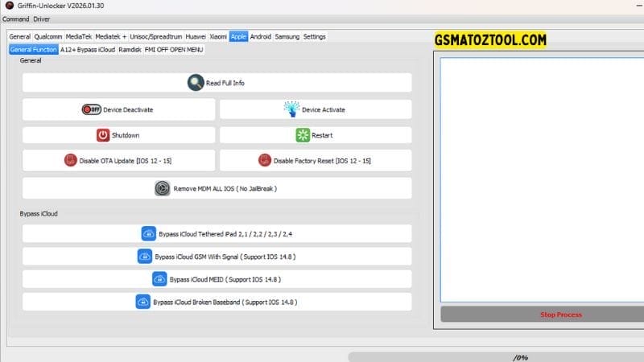Switch to the General tab

[19, 36]
